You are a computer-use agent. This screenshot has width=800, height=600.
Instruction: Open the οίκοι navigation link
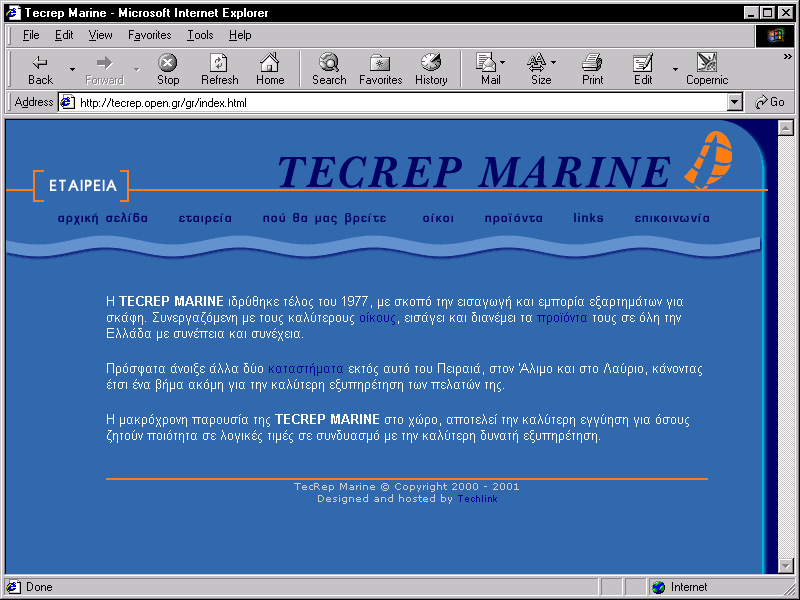tap(438, 218)
